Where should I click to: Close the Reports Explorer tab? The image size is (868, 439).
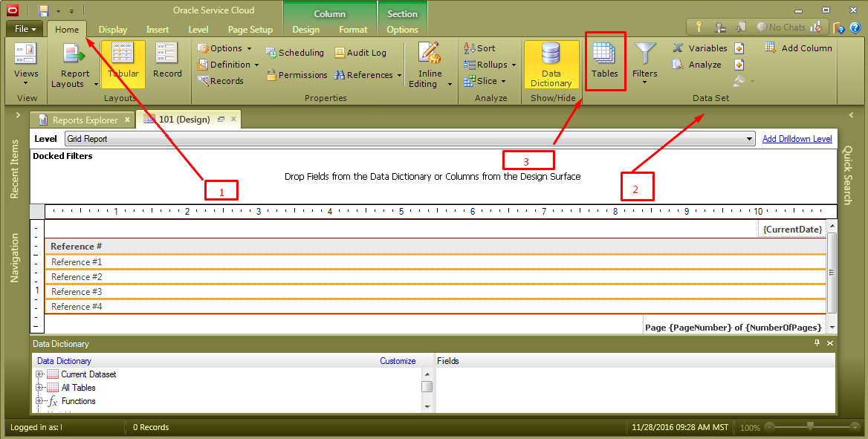point(127,119)
